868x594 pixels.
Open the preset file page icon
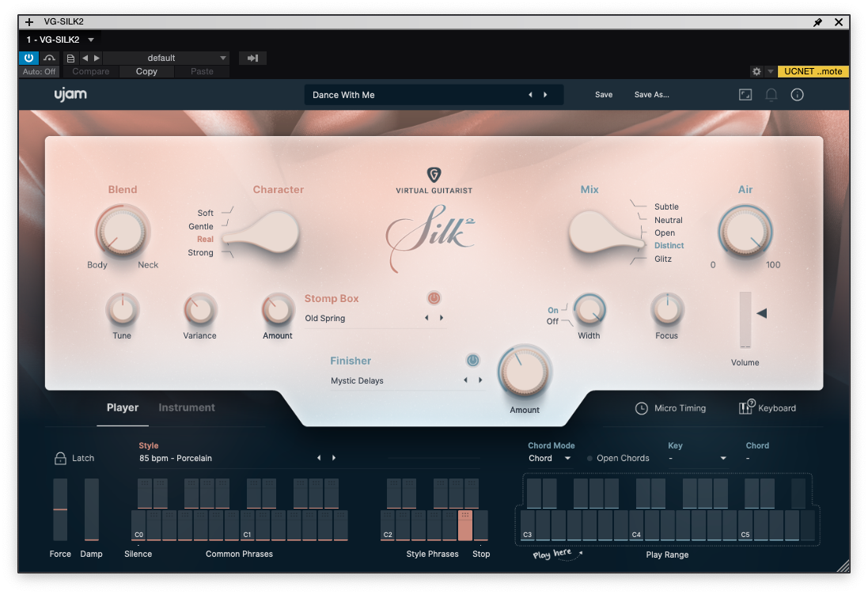[70, 58]
